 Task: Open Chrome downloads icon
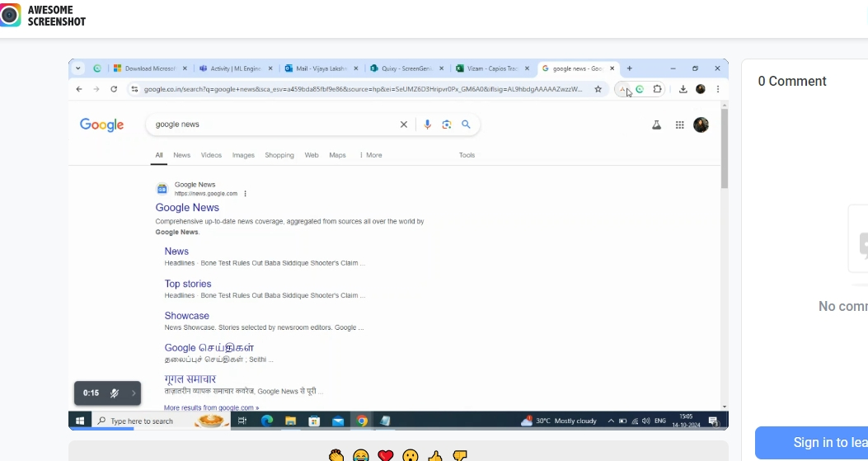pos(683,89)
